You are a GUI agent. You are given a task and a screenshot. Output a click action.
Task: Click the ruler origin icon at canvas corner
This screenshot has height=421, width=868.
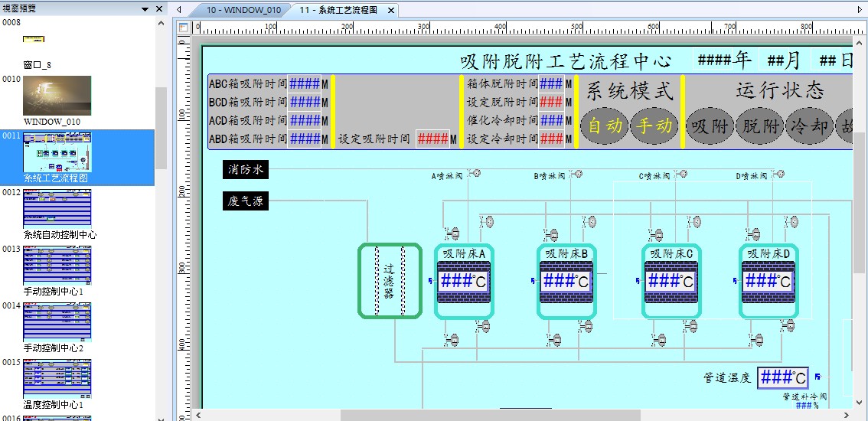(184, 28)
